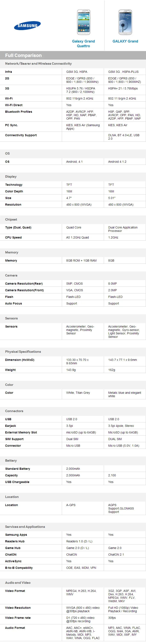146x644 pixels.
Task: Select the '143.9g' weight value
Action: click(71, 370)
